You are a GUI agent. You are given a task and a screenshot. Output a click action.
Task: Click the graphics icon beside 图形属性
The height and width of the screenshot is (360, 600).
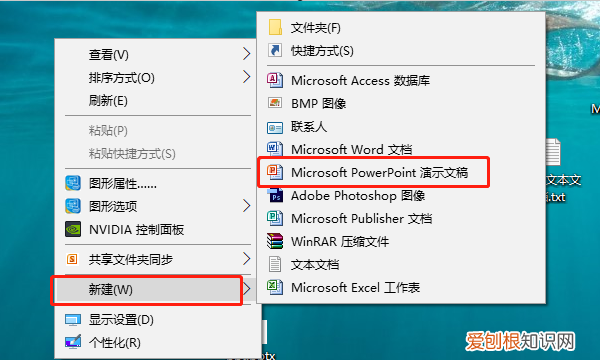click(x=73, y=183)
